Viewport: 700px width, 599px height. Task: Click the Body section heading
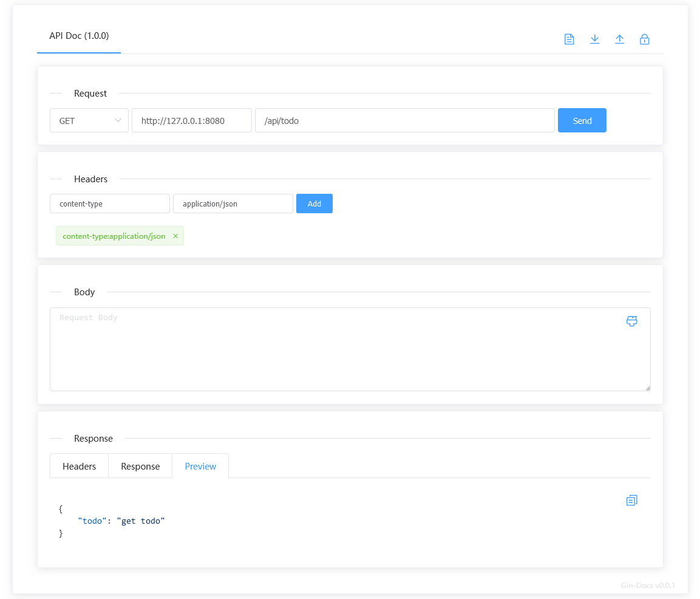tap(84, 292)
